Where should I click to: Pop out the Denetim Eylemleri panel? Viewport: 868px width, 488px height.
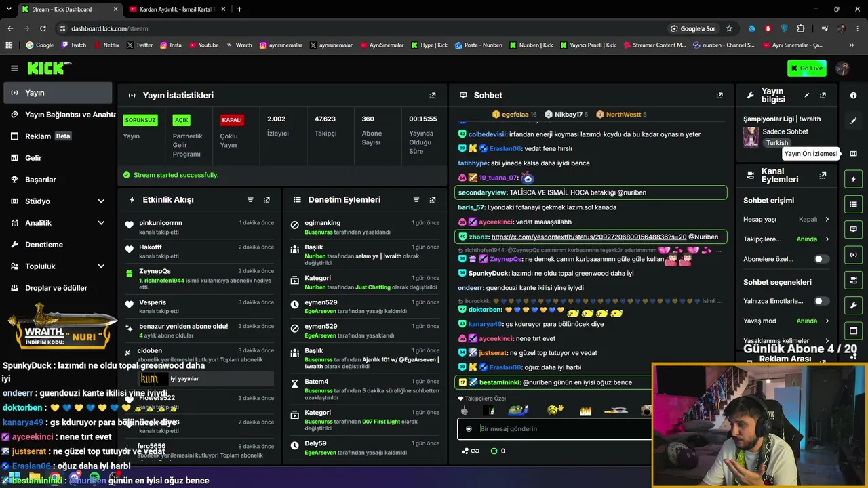433,200
